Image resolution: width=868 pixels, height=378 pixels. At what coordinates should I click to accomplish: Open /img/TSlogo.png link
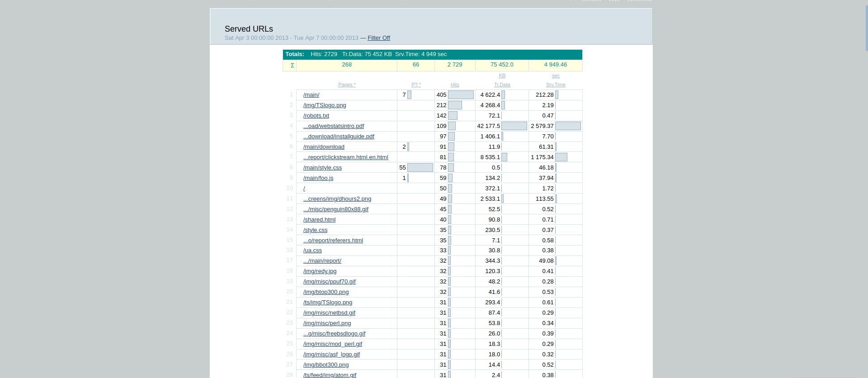[325, 105]
